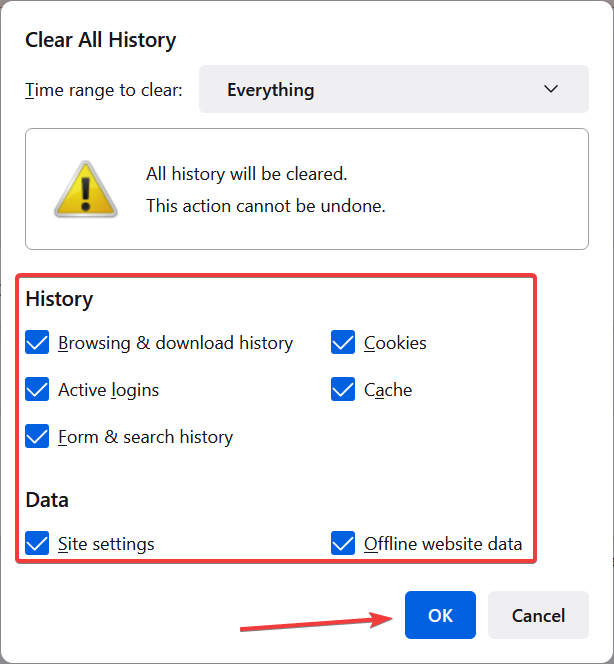Click the Data section heading
This screenshot has width=614, height=664.
pos(47,500)
